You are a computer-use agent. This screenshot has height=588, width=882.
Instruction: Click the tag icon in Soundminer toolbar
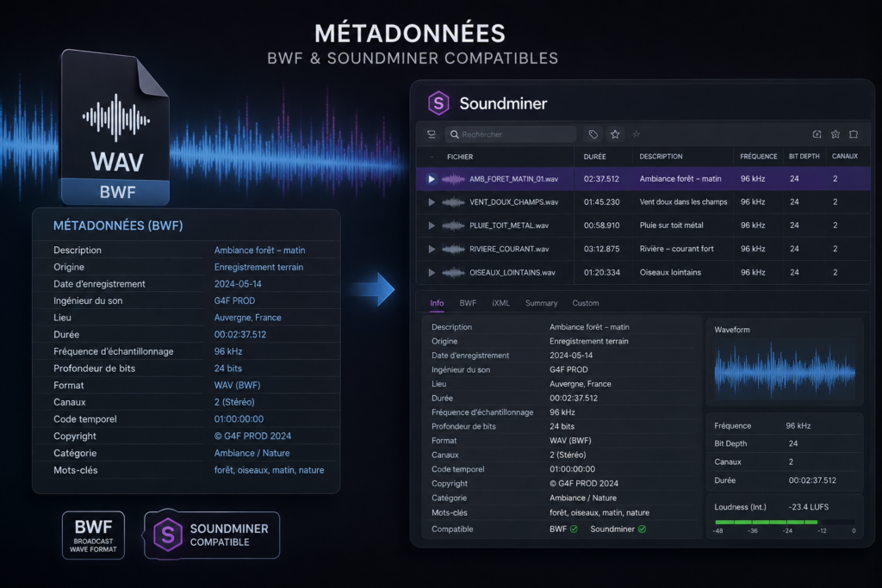coord(593,134)
